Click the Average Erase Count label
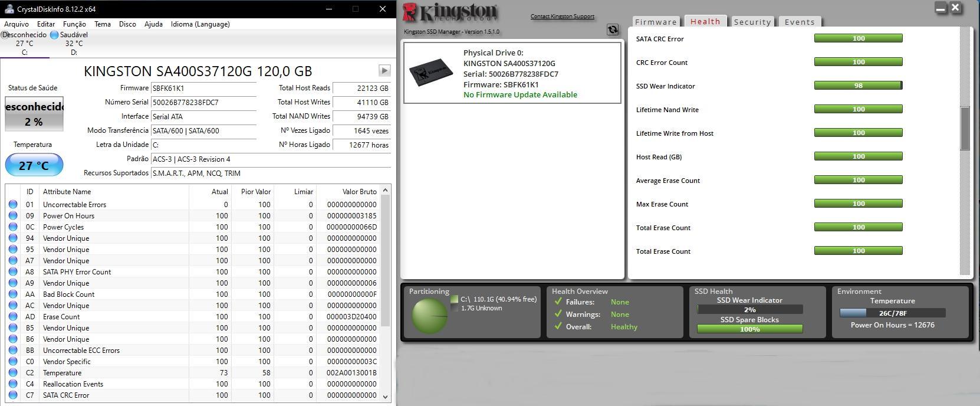This screenshot has width=980, height=406. (x=667, y=181)
